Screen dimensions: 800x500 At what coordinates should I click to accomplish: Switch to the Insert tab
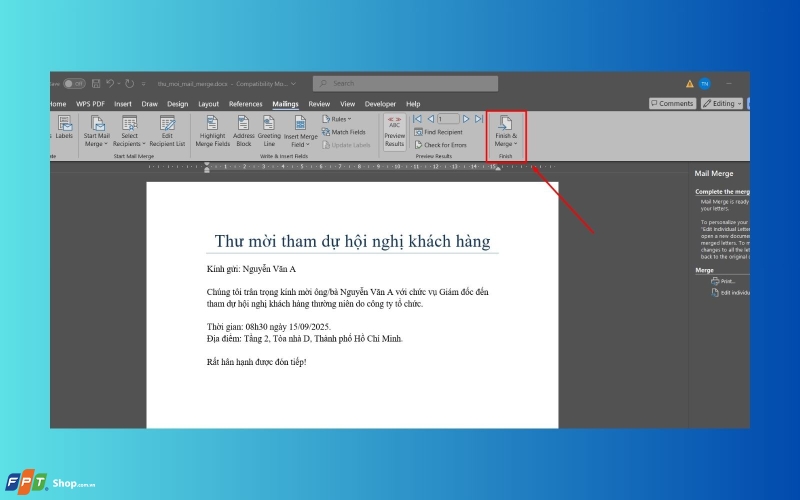pyautogui.click(x=122, y=104)
